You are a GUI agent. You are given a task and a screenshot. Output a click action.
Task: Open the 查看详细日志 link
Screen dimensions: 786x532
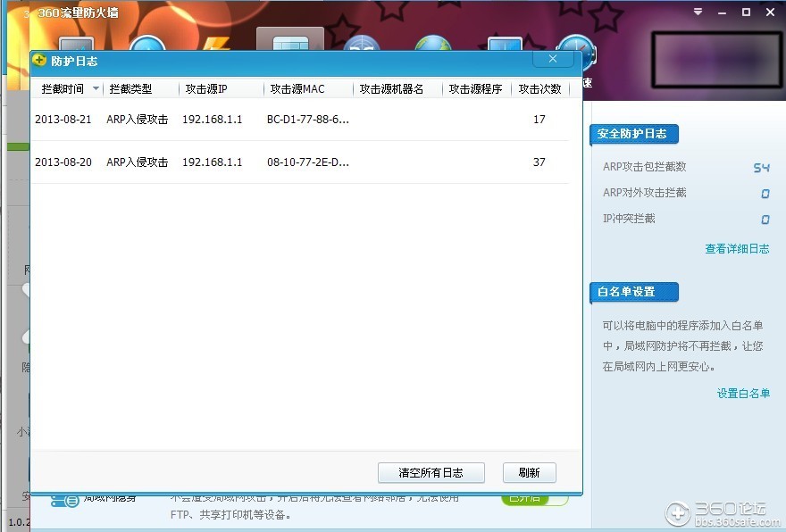coord(737,249)
